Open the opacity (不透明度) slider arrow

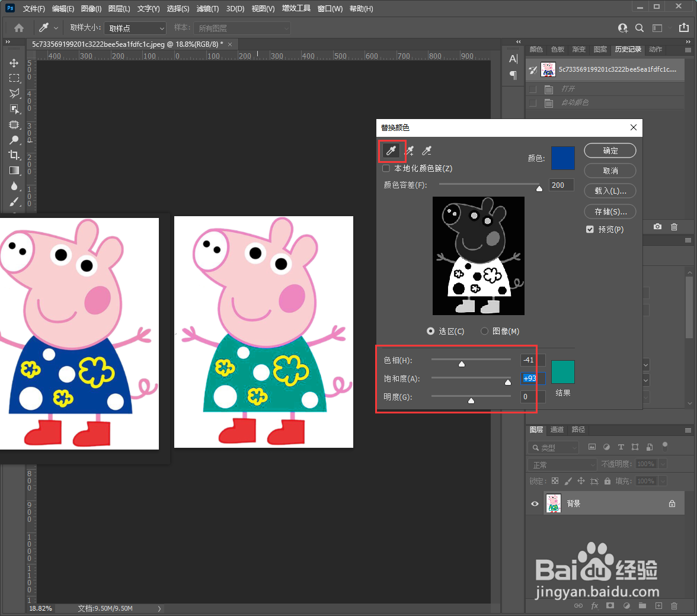[663, 464]
